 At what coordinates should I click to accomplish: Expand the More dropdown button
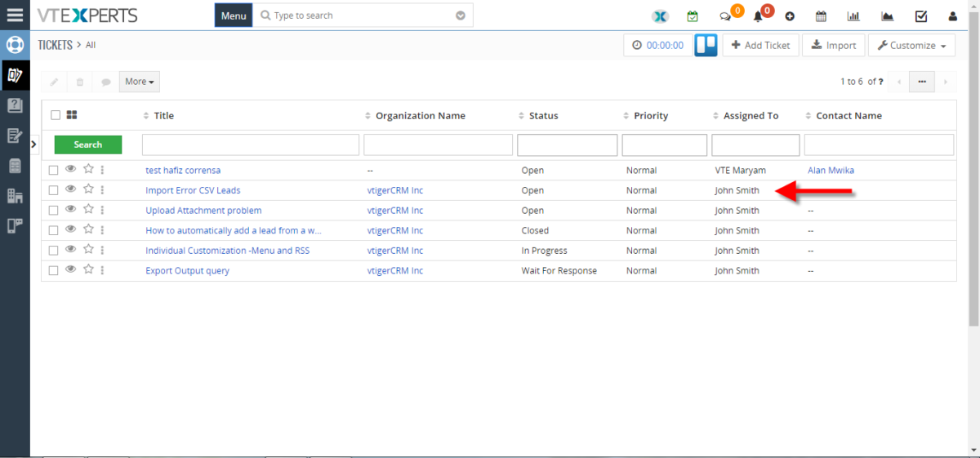(140, 82)
